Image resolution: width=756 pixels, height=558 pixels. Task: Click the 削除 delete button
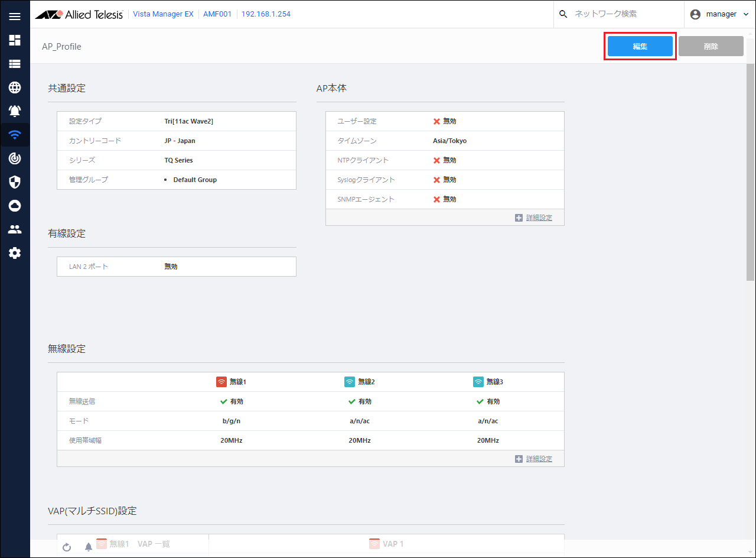click(x=711, y=46)
